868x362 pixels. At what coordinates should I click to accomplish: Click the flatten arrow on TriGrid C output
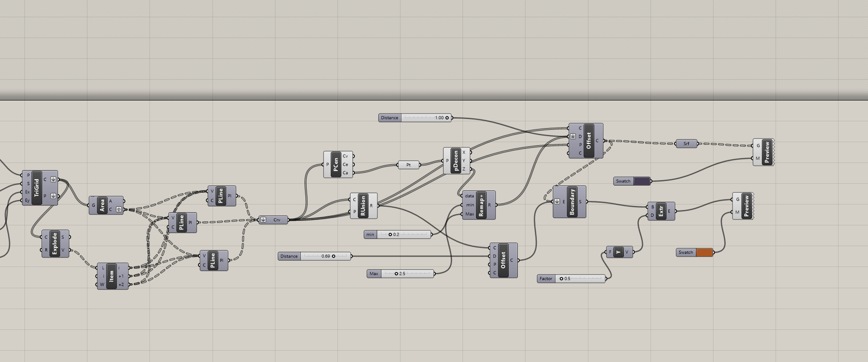click(x=53, y=180)
